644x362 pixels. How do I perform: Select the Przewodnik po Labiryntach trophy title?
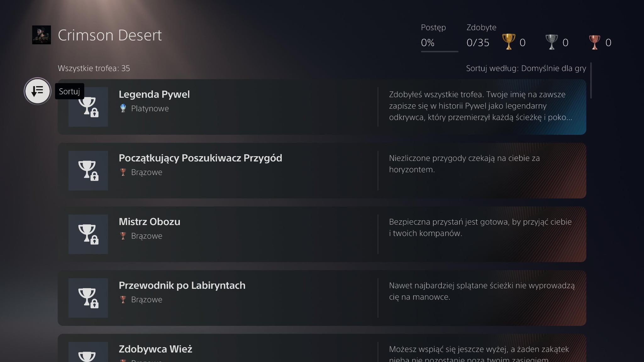pos(182,285)
